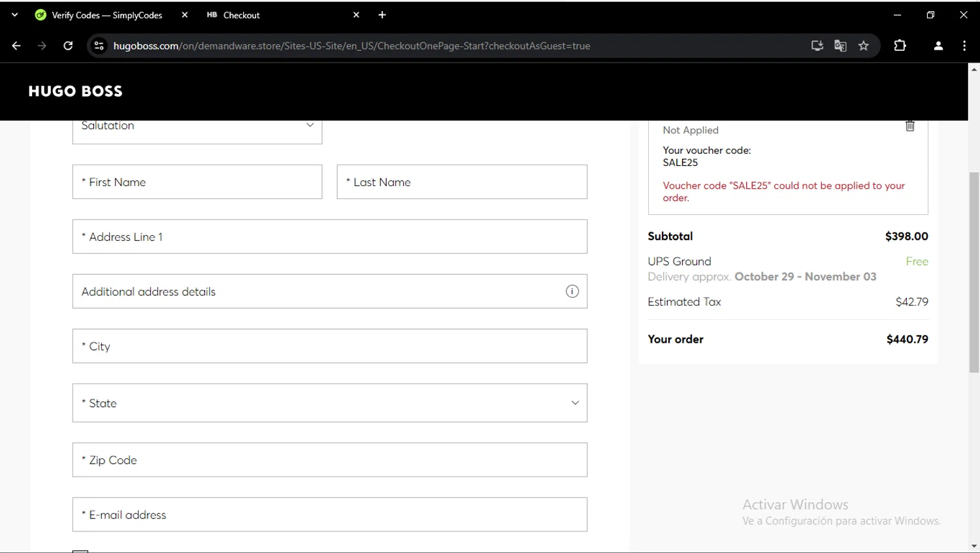Bookmark this page with star icon

[x=864, y=46]
